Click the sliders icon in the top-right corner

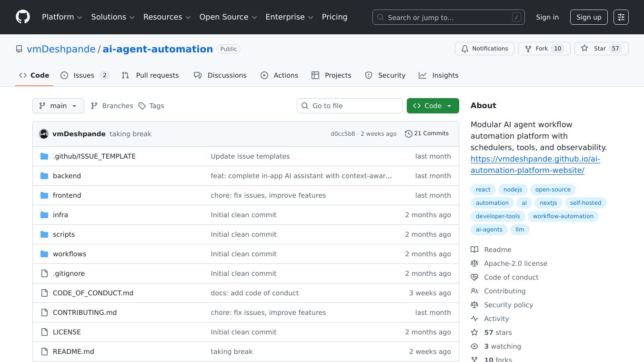pos(621,17)
